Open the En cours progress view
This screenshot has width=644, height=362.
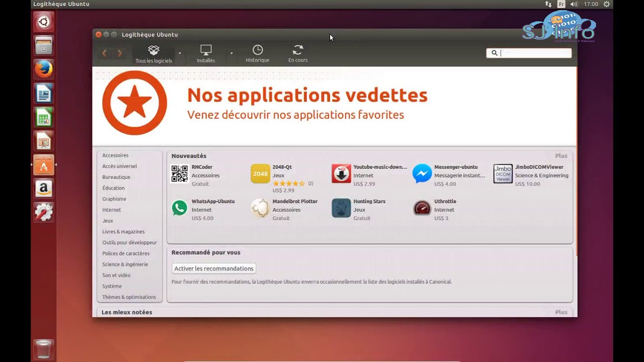(x=298, y=54)
